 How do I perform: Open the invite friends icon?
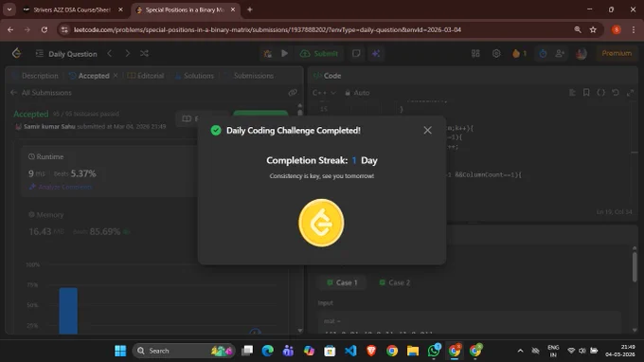click(x=560, y=53)
